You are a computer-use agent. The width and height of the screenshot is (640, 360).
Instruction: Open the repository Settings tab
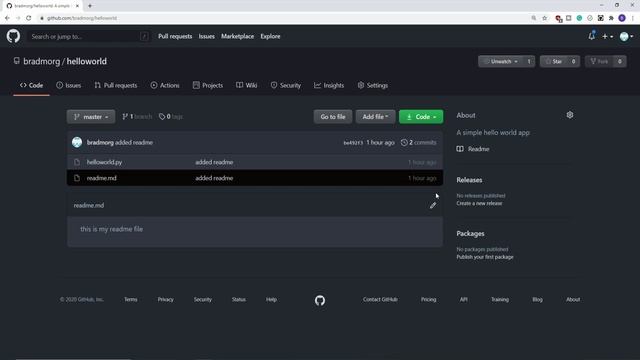point(373,85)
